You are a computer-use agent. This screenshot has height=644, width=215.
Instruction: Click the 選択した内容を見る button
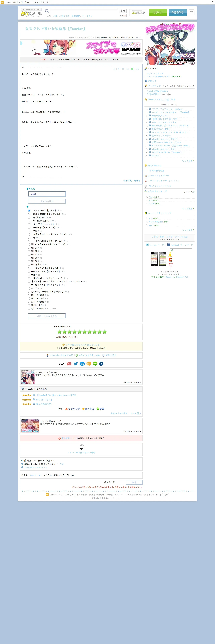47,316
